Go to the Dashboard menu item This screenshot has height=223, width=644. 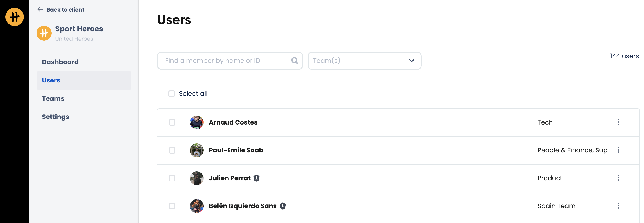pyautogui.click(x=60, y=62)
